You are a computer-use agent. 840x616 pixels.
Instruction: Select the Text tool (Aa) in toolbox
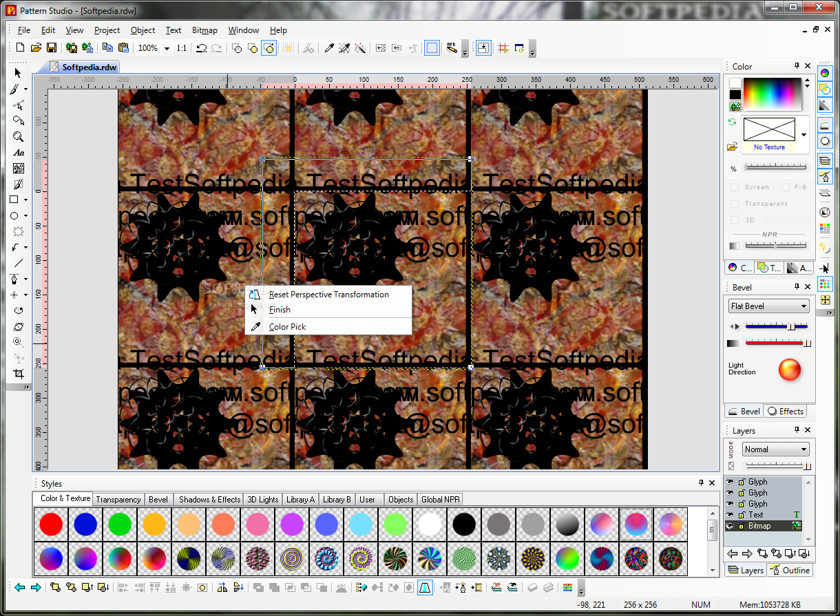point(18,152)
